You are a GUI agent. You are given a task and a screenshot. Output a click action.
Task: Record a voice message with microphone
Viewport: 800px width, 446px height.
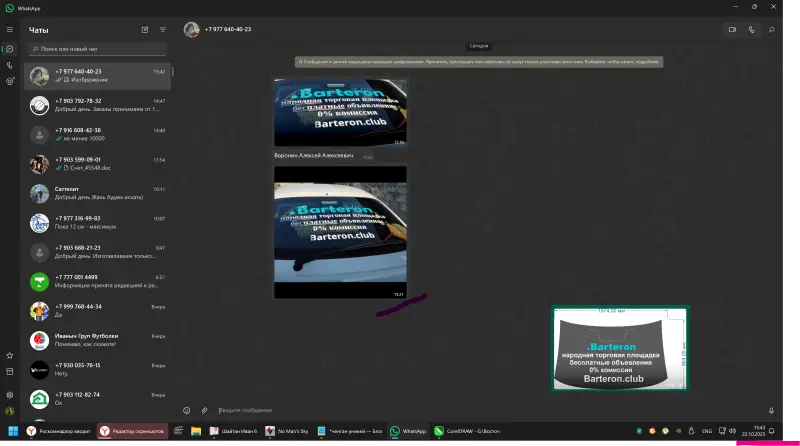pos(771,410)
